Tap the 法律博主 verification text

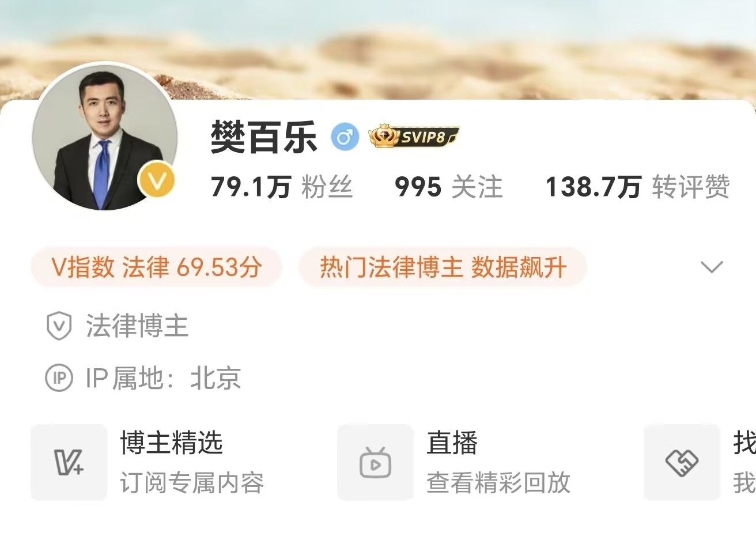(137, 326)
